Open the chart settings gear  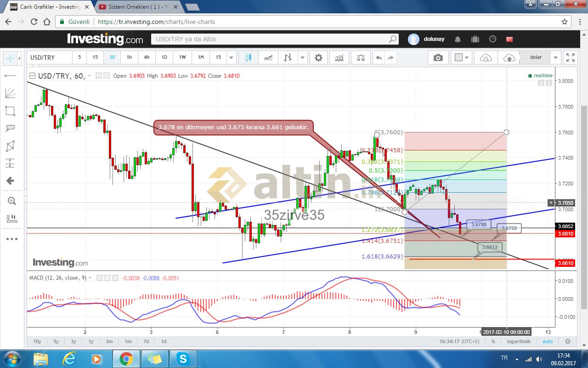click(318, 57)
